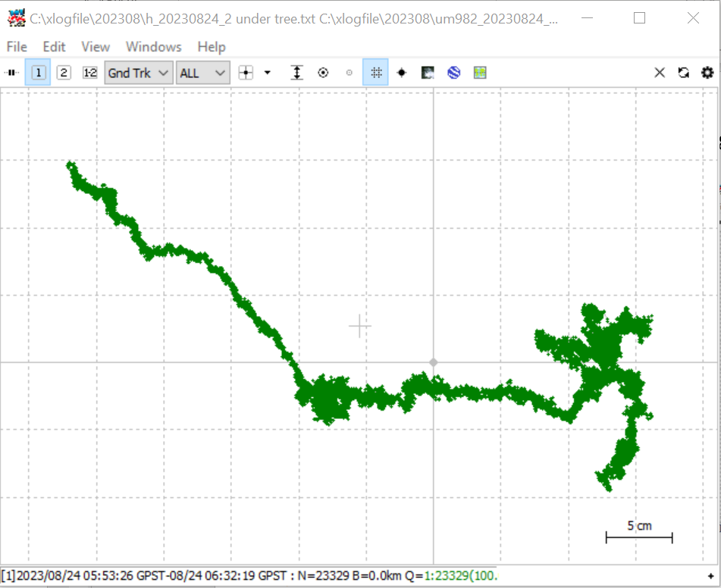Click the green grid map icon
The image size is (721, 588).
pyautogui.click(x=480, y=73)
